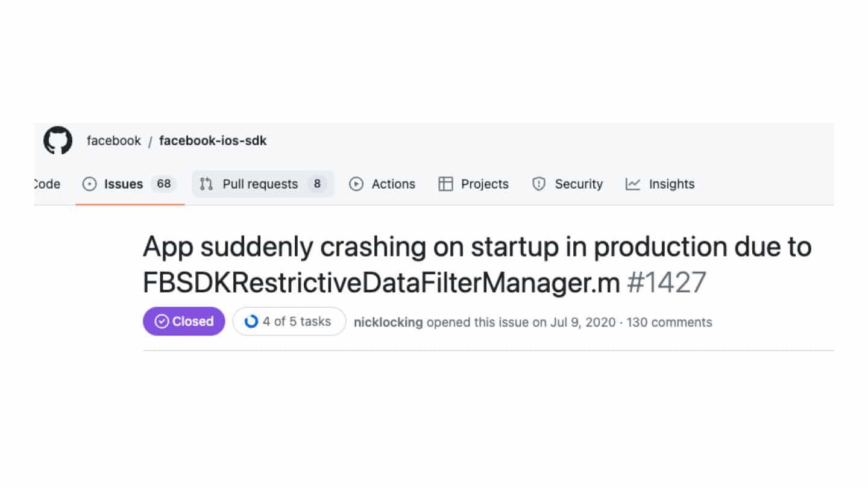This screenshot has height=488, width=868.
Task: Click the tasks progress ring icon
Action: click(x=251, y=322)
